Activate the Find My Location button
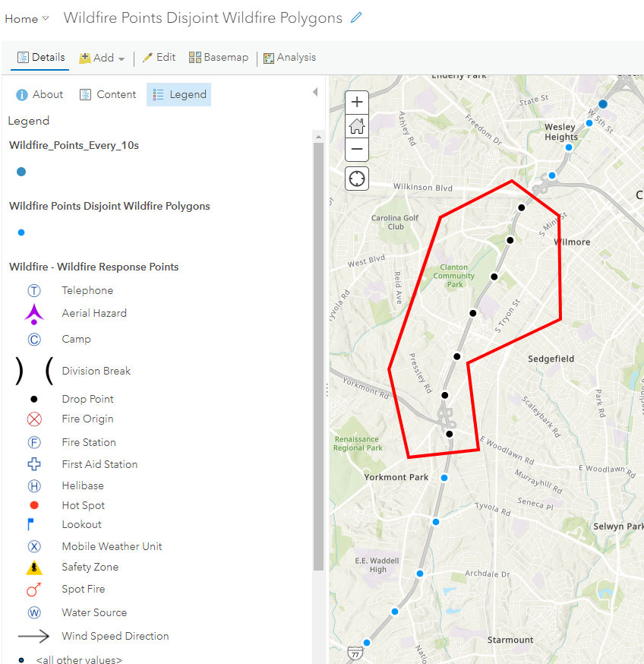Screen dimensions: 644x664 point(356,178)
